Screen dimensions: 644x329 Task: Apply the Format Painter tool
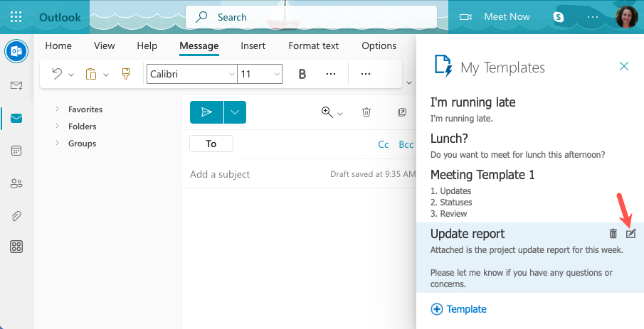click(126, 74)
